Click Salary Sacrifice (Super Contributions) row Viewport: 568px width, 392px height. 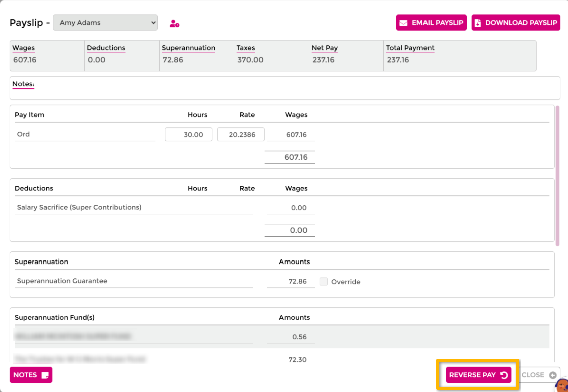pyautogui.click(x=133, y=207)
